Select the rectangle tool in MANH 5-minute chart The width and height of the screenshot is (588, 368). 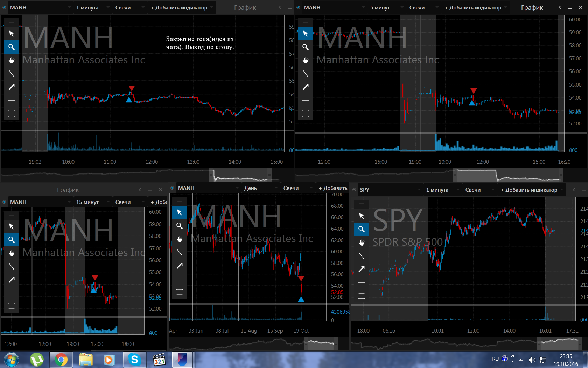306,114
